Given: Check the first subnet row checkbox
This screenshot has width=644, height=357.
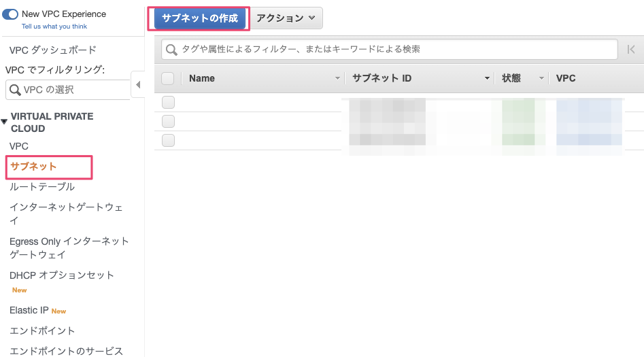Looking at the screenshot, I should [x=168, y=103].
